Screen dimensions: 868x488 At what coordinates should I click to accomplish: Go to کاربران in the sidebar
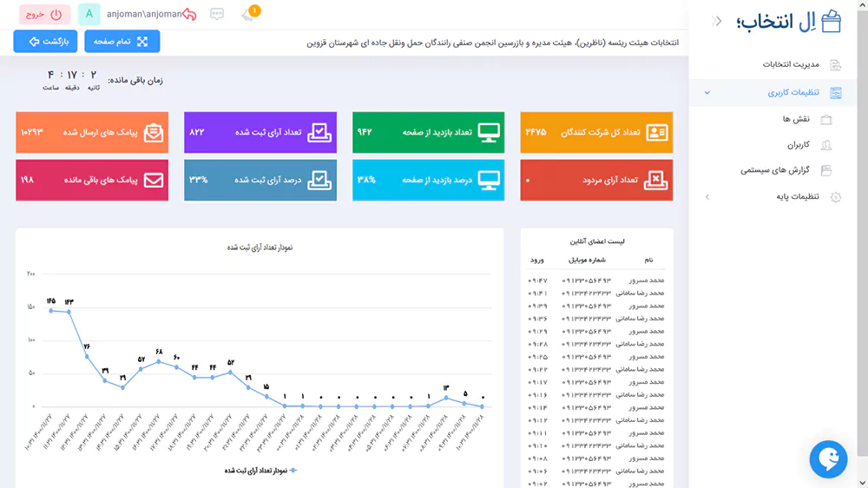[x=798, y=145]
